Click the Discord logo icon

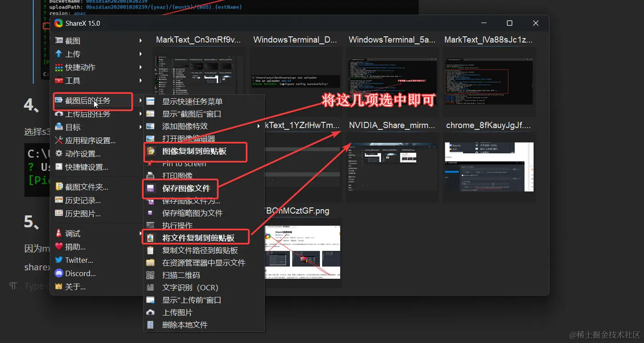tap(59, 273)
